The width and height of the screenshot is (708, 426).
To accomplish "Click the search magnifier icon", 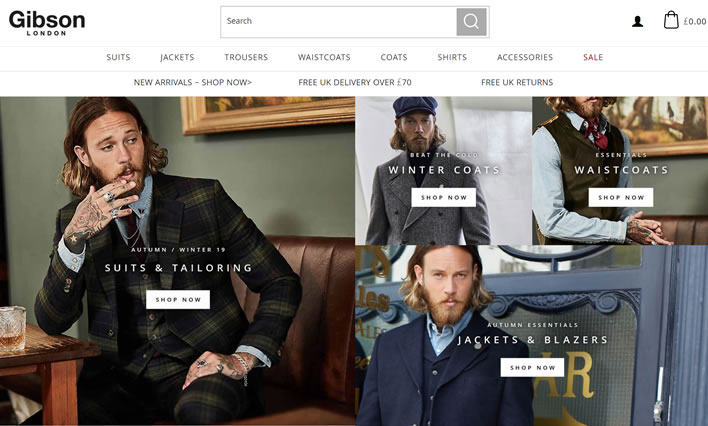I will tap(471, 21).
